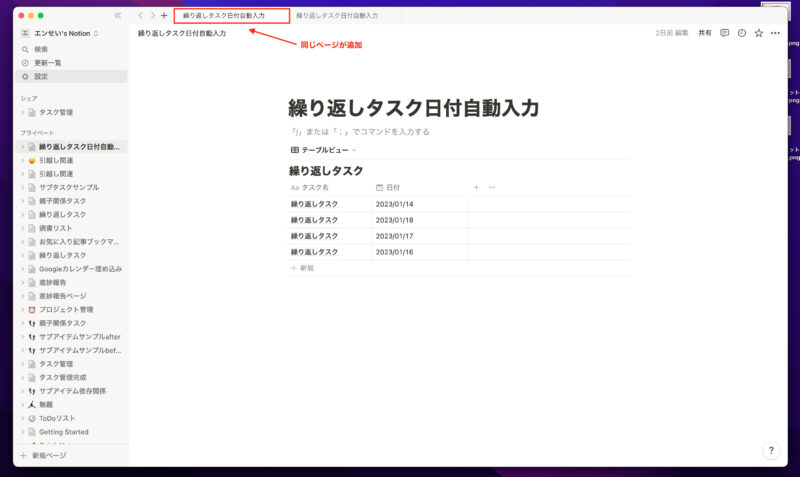800x477 pixels.
Task: Click the footprints icon of サブアイテム依存関係
Action: (32, 391)
